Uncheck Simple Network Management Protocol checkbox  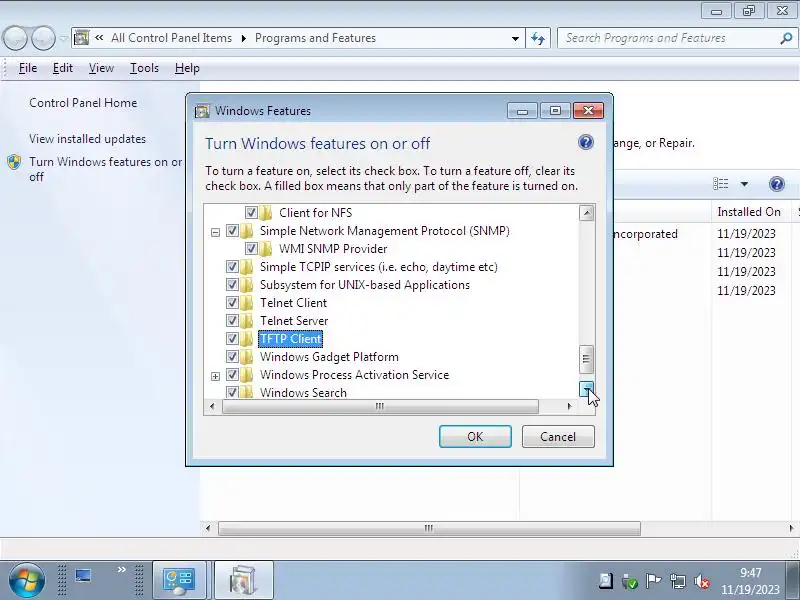[x=232, y=231]
